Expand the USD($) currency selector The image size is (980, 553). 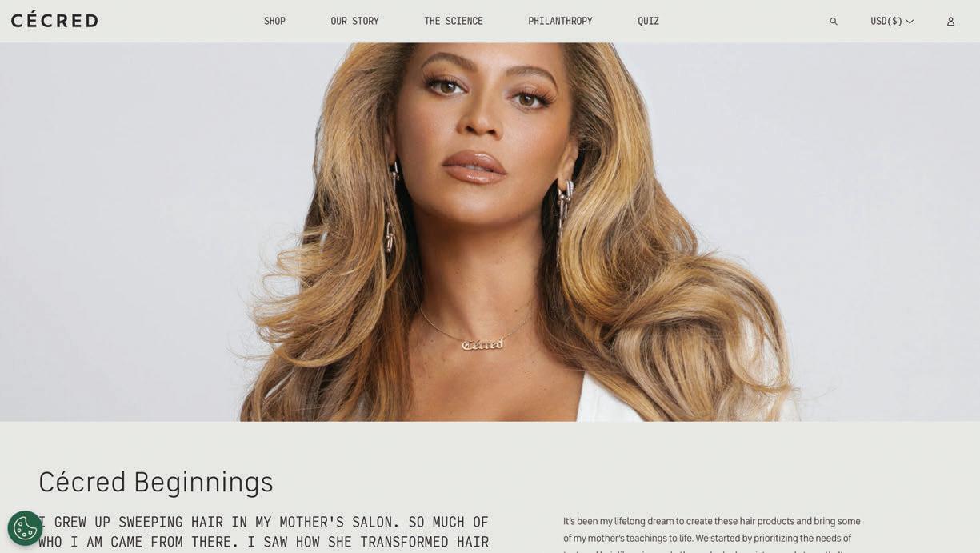[x=892, y=22]
